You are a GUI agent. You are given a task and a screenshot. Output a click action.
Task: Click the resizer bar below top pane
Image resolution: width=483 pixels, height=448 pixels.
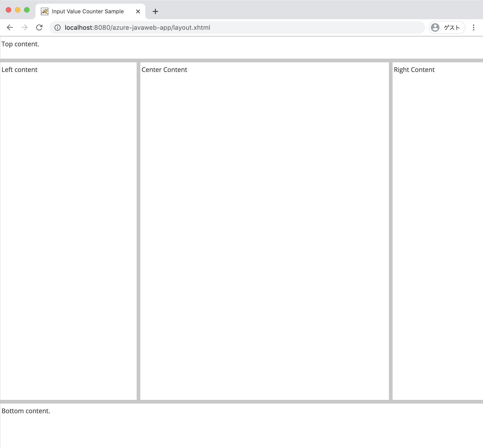[241, 60]
